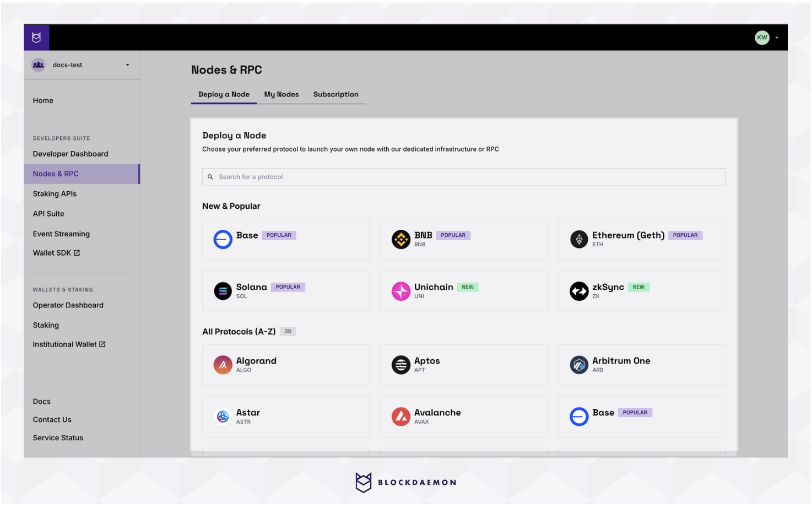Click the Blockdaemon logo in top bar
812x508 pixels.
(36, 37)
